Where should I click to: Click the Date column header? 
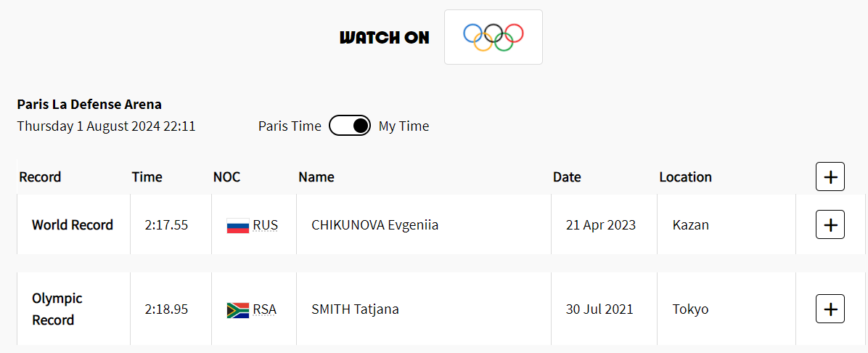pyautogui.click(x=567, y=177)
